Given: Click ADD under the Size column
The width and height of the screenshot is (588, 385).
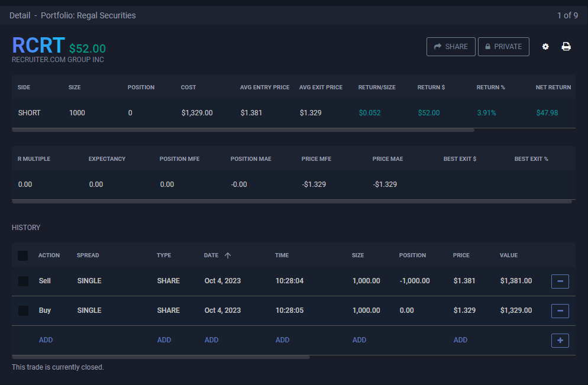Looking at the screenshot, I should [359, 340].
